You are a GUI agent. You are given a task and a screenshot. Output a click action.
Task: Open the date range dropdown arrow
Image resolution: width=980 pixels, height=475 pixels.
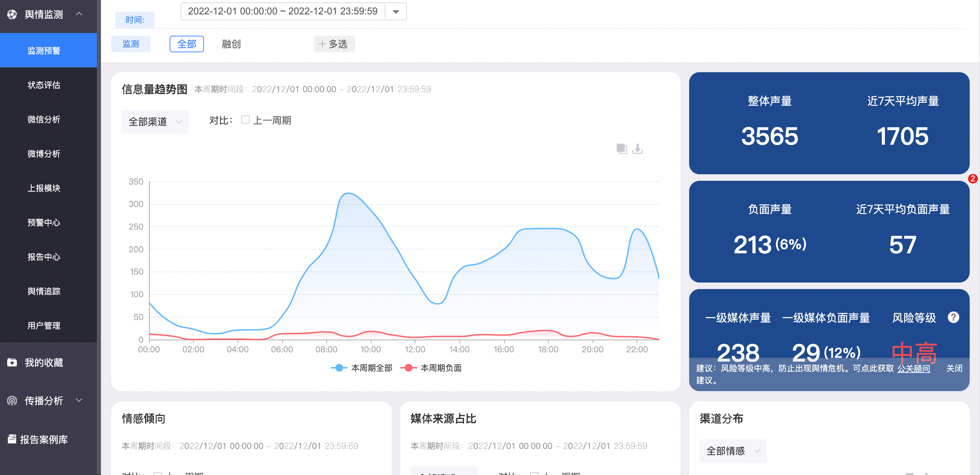pyautogui.click(x=396, y=11)
